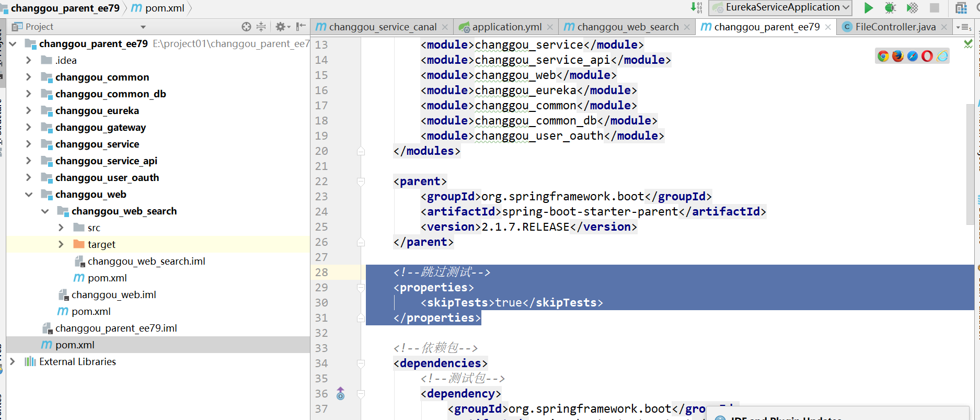Click the Build project green arrow icon
Image resolution: width=980 pixels, height=420 pixels.
[x=696, y=7]
